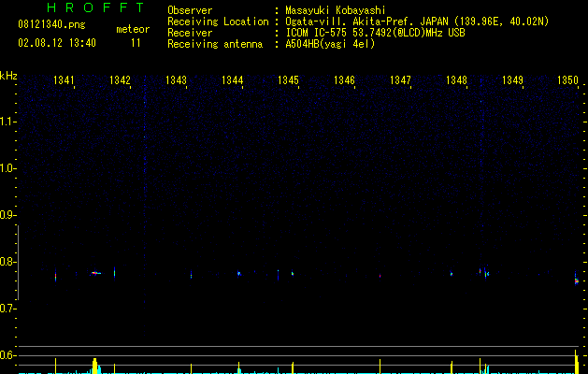Click the 1.1 kHz axis label

7,122
